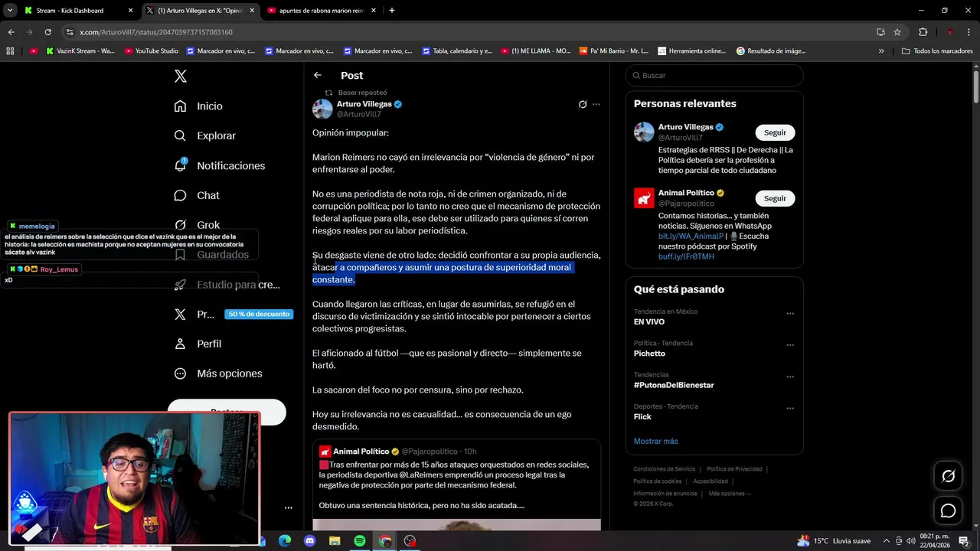This screenshot has width=980, height=551.
Task: Click Mostrar más under trends
Action: tap(655, 441)
